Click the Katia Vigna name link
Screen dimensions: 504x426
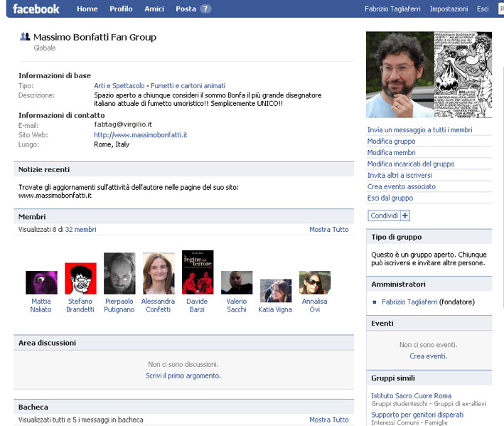[x=275, y=309]
